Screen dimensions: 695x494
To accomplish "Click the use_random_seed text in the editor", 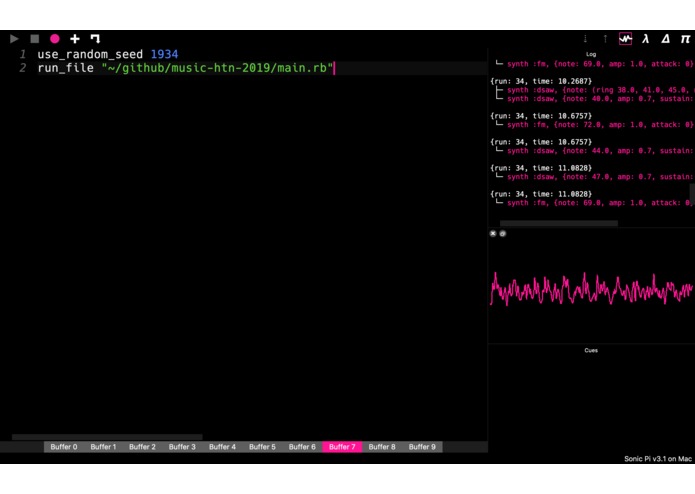I will pyautogui.click(x=90, y=54).
